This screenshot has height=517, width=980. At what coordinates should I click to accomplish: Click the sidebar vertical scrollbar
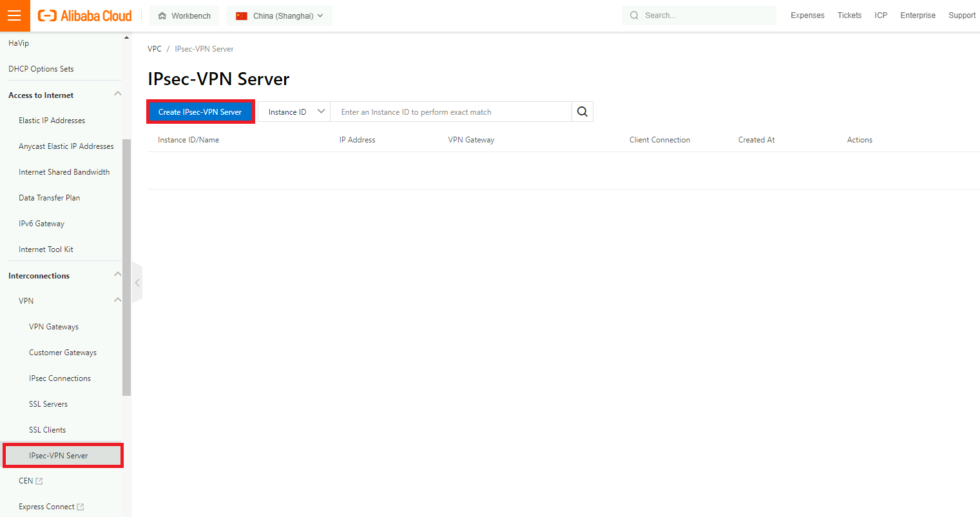(x=126, y=267)
